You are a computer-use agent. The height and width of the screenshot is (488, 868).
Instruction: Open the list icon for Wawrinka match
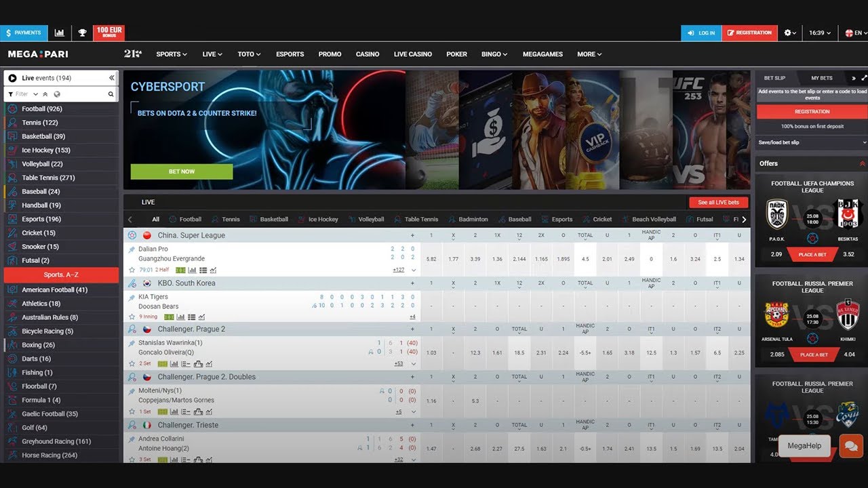point(186,363)
